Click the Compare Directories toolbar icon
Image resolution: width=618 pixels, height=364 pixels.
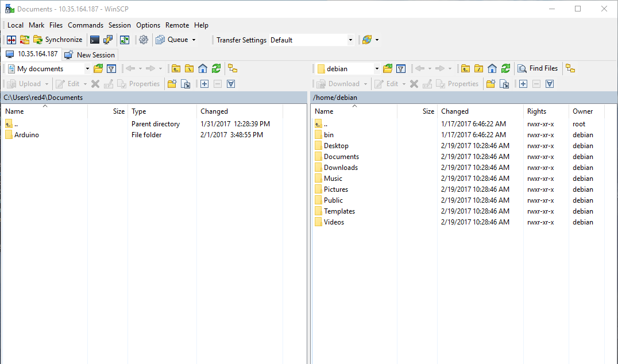tap(11, 40)
